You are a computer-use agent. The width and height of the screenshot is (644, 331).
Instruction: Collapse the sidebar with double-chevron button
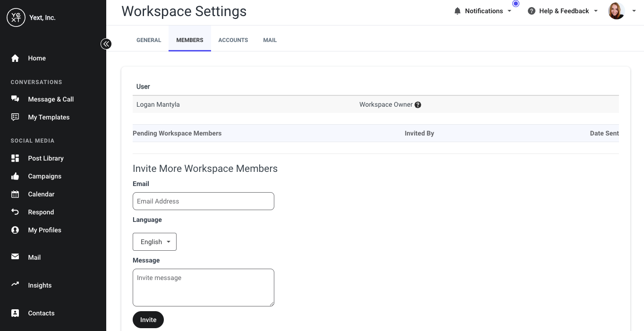(x=106, y=44)
